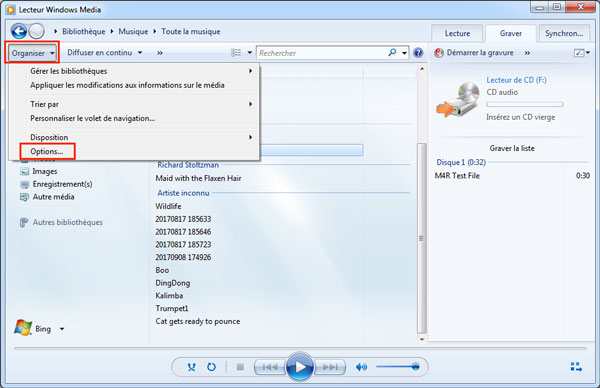Show more burn commands chevron

point(527,53)
